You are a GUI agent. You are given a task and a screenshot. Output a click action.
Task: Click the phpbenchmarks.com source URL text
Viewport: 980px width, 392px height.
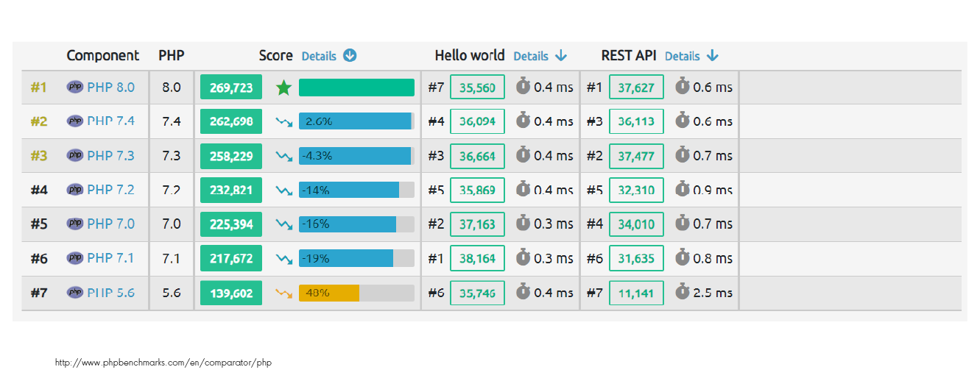click(x=163, y=363)
